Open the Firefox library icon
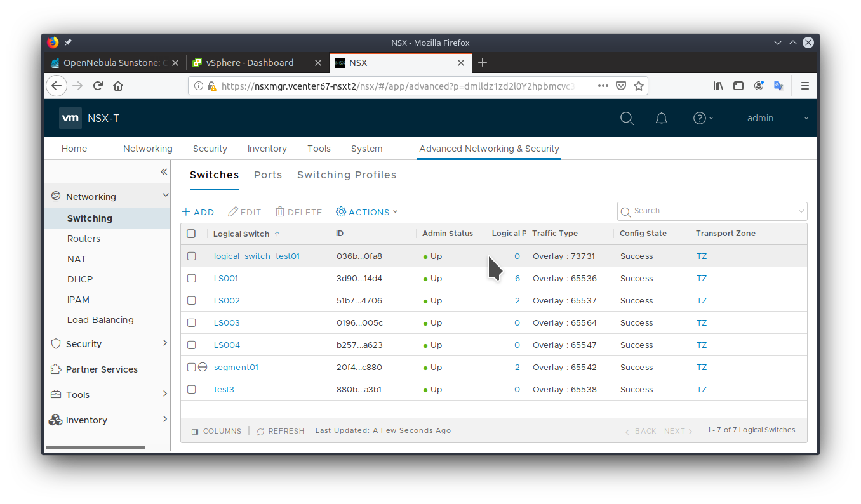The image size is (861, 504). (718, 86)
